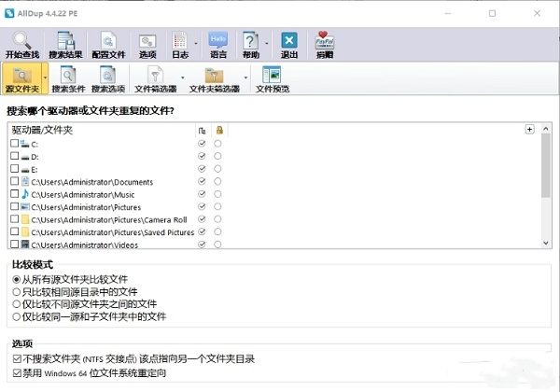Switch to the 搜索条件 tab
560x392 pixels.
click(68, 79)
